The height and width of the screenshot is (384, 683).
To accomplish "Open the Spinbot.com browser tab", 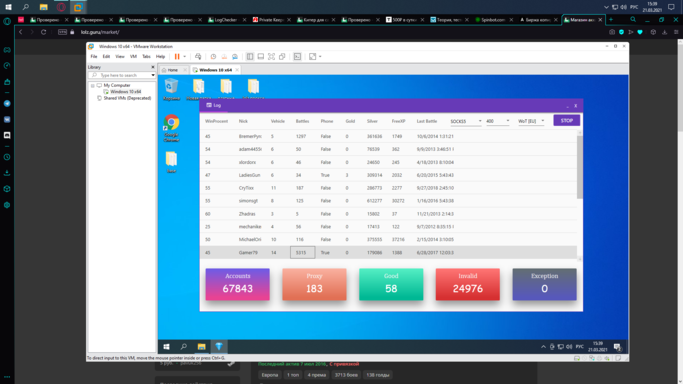I will tap(493, 20).
